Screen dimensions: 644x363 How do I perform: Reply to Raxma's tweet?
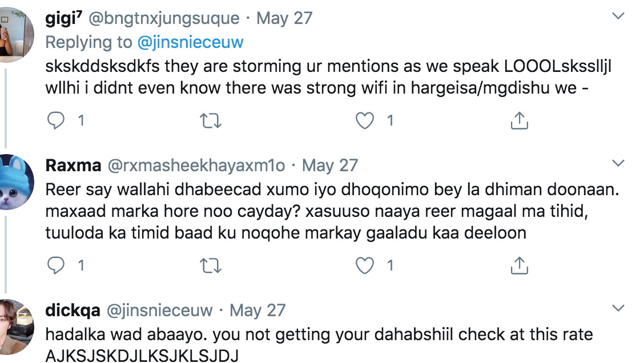tap(57, 265)
